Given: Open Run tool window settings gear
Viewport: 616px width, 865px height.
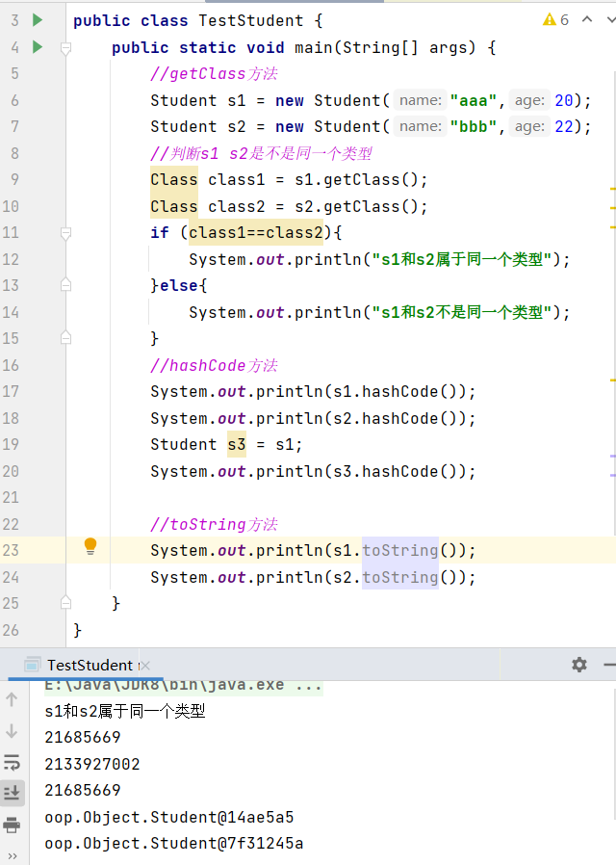Looking at the screenshot, I should 579,665.
